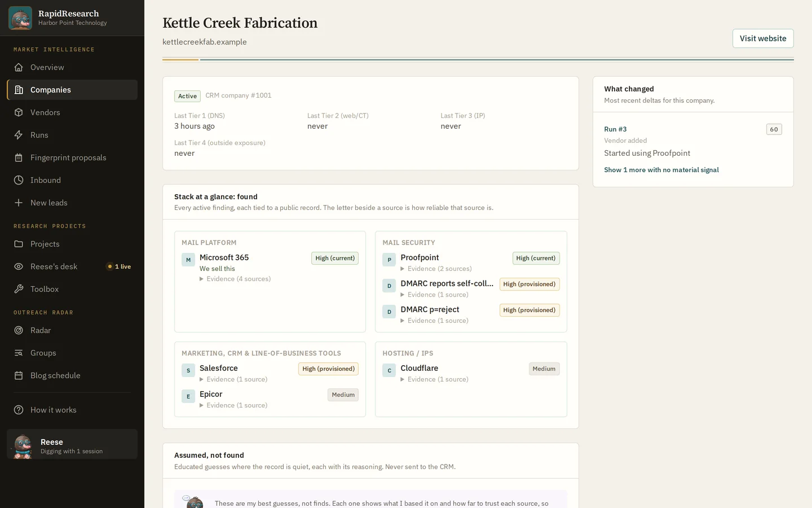
Task: Open Runs from the sidebar
Action: coord(72,135)
